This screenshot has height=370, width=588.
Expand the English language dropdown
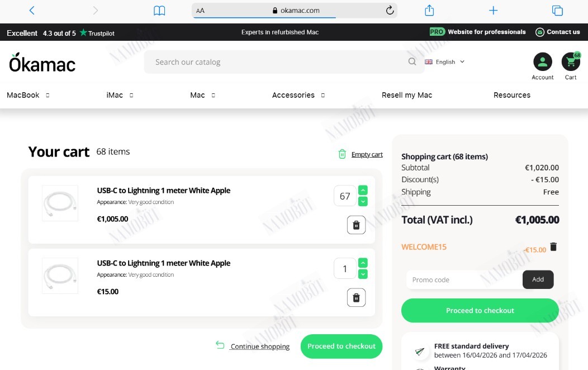point(445,62)
